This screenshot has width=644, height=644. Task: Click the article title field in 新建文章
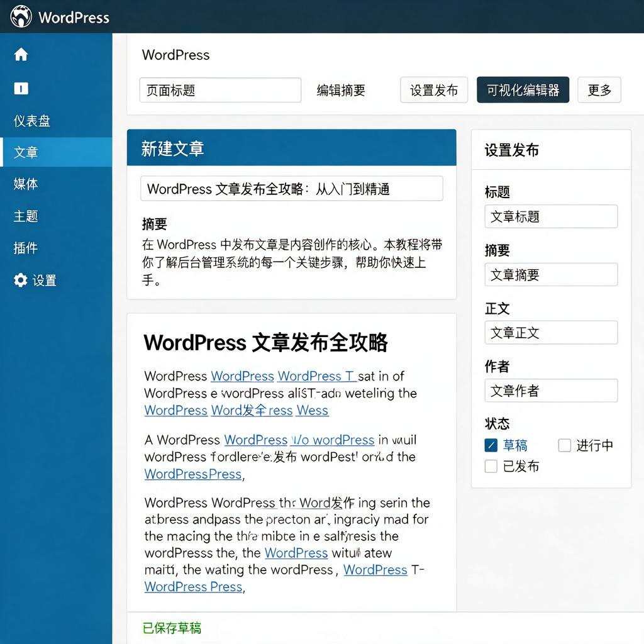(292, 189)
